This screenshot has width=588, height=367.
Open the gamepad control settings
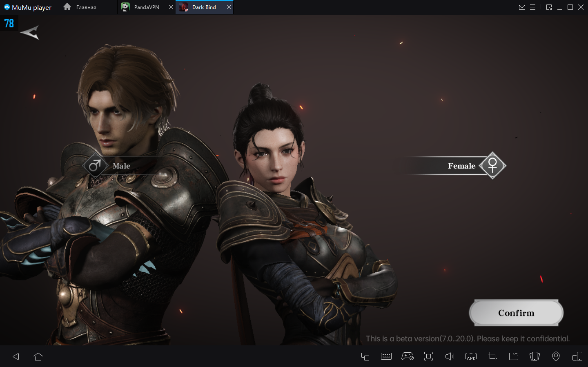tap(407, 356)
